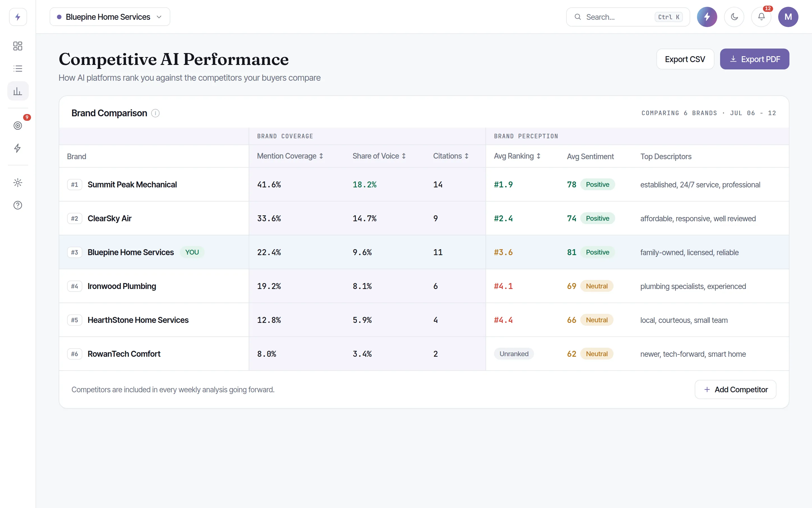
Task: Click the Brand Perception group header
Action: point(526,136)
